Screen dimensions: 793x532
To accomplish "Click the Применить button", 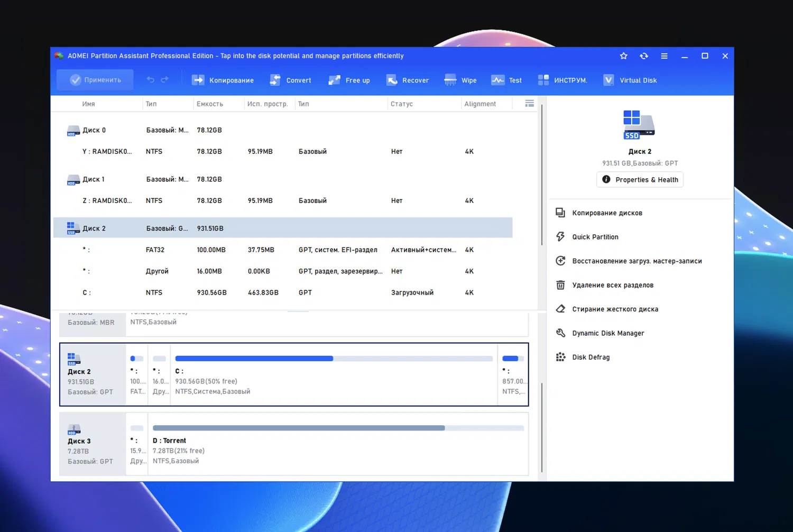I will (95, 80).
